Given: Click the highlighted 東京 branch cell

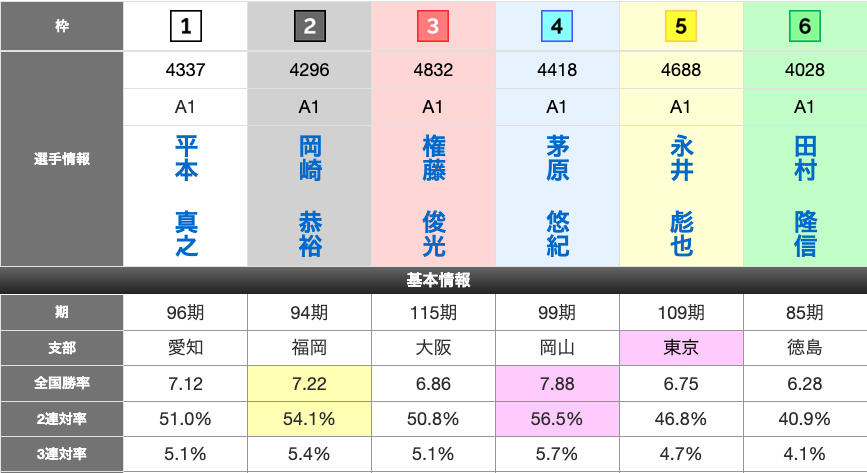Looking at the screenshot, I should click(681, 348).
